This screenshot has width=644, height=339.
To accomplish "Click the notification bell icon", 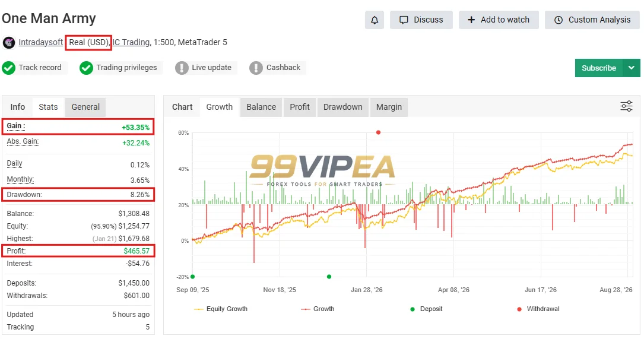I will (x=374, y=20).
